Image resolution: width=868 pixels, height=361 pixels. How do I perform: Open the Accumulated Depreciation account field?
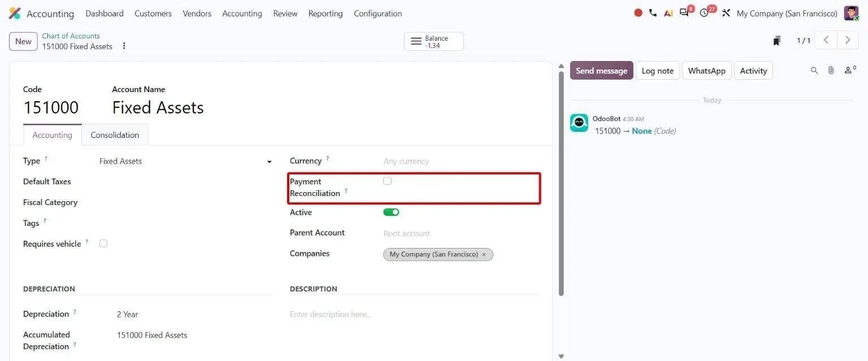pos(194,335)
